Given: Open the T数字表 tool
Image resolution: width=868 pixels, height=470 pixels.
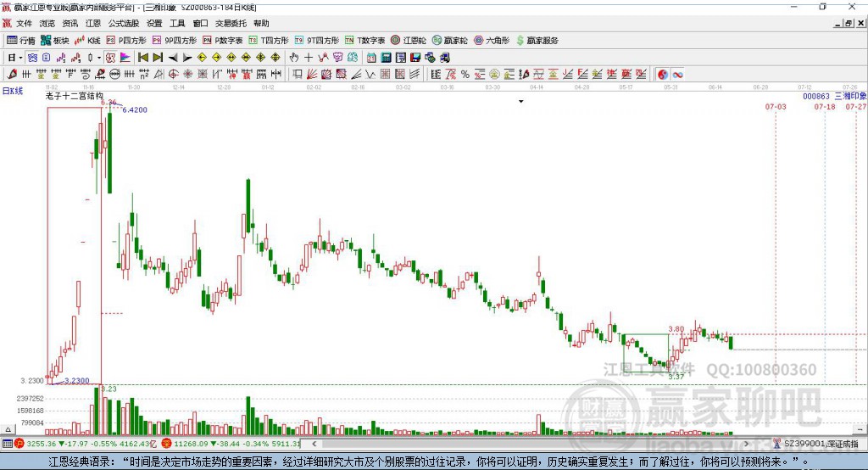Looking at the screenshot, I should [364, 41].
